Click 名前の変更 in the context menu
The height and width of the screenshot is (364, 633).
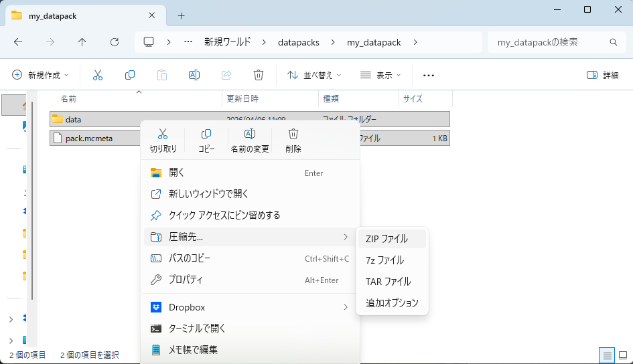[x=250, y=141]
